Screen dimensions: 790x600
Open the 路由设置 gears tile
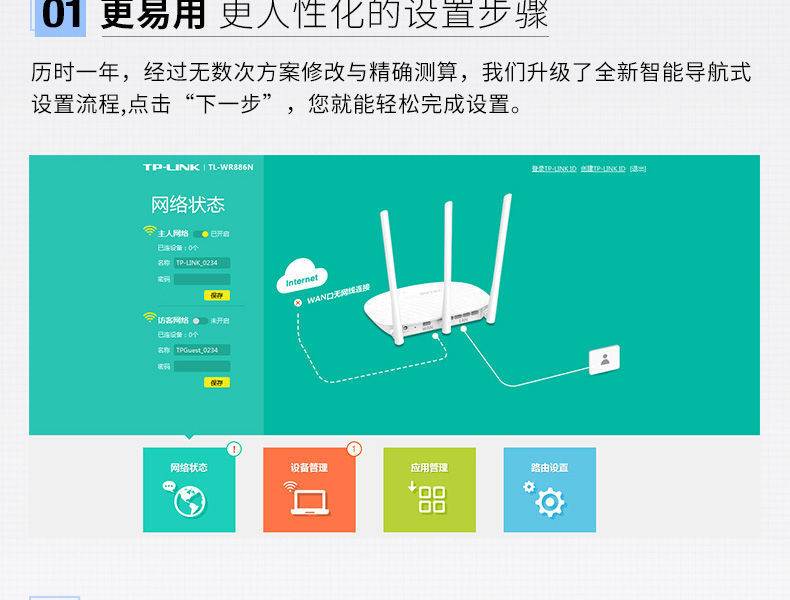pos(550,490)
